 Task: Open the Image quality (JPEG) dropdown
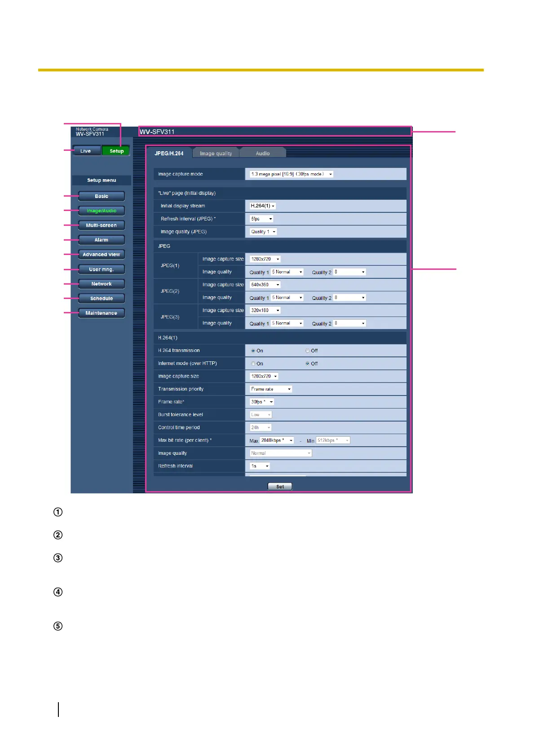[263, 232]
